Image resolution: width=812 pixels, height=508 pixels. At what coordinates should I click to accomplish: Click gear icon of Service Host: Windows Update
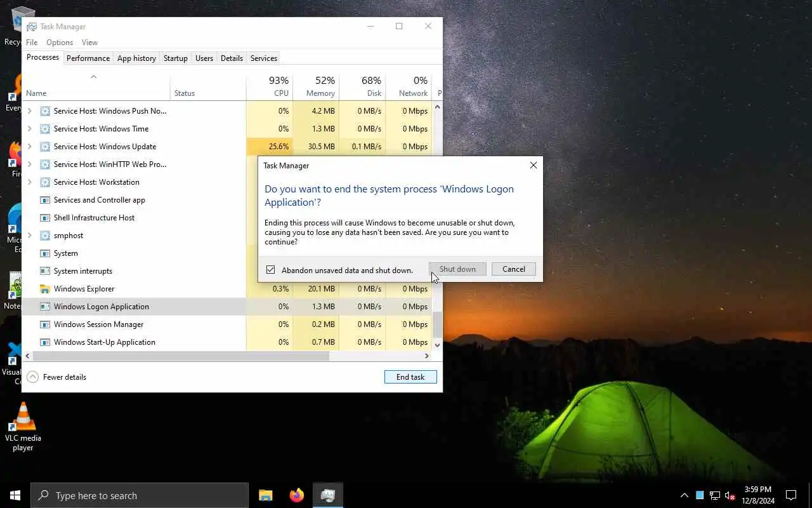coord(45,147)
